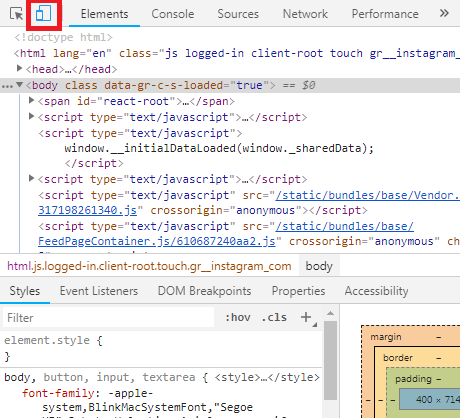460x418 pixels.
Task: Focus the styles Filter input field
Action: pyautogui.click(x=108, y=318)
